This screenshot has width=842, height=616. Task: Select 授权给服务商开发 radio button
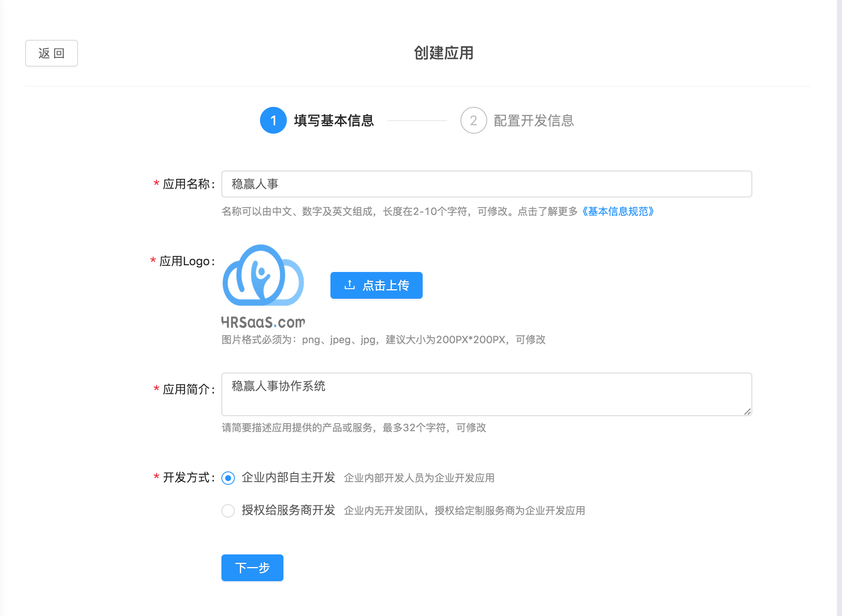[x=228, y=510]
